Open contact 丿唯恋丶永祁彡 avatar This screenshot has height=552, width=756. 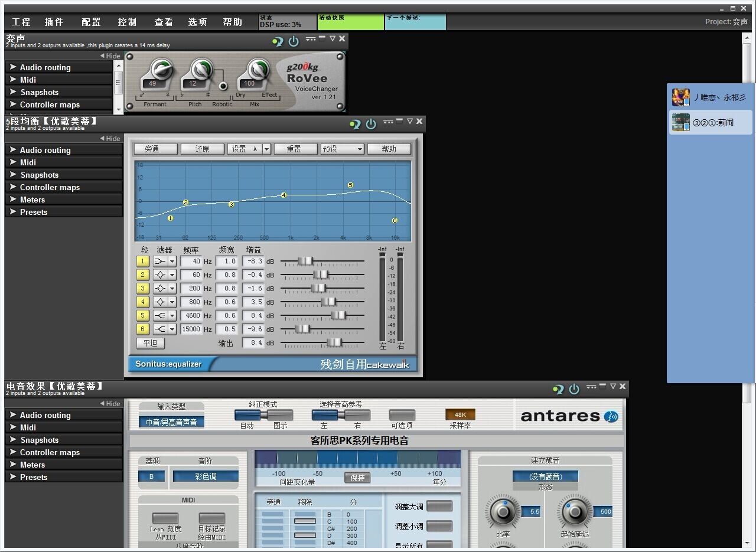point(681,97)
